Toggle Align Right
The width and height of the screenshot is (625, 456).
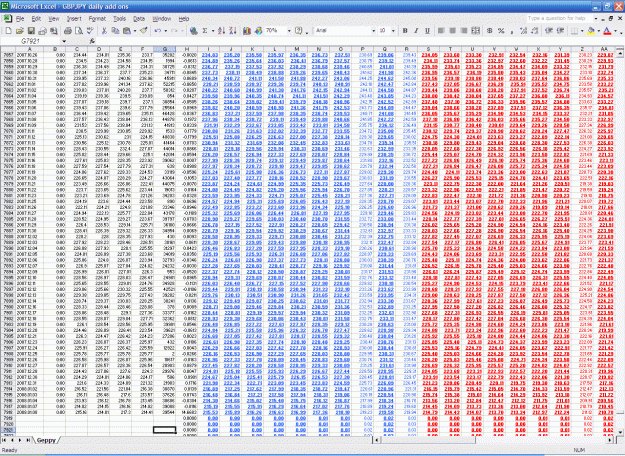(464, 31)
